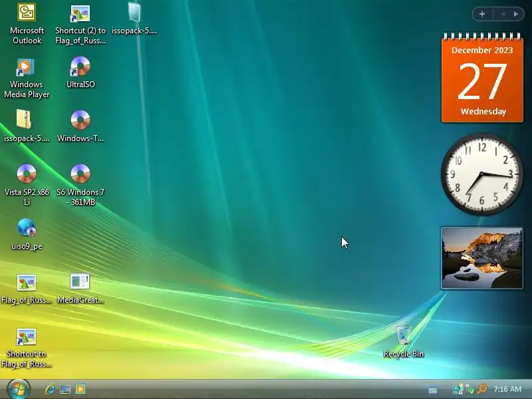Open the Start menu orb

click(19, 389)
